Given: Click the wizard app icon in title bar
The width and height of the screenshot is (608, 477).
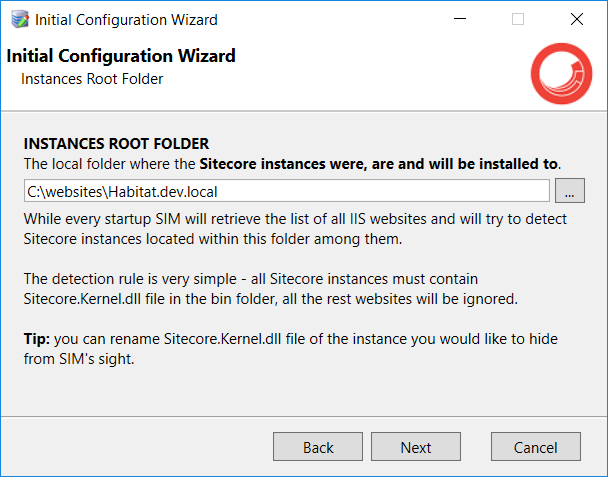Looking at the screenshot, I should (20, 19).
